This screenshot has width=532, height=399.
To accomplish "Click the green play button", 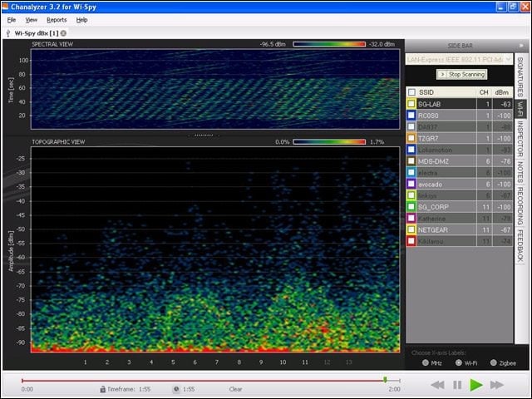I will tap(476, 385).
